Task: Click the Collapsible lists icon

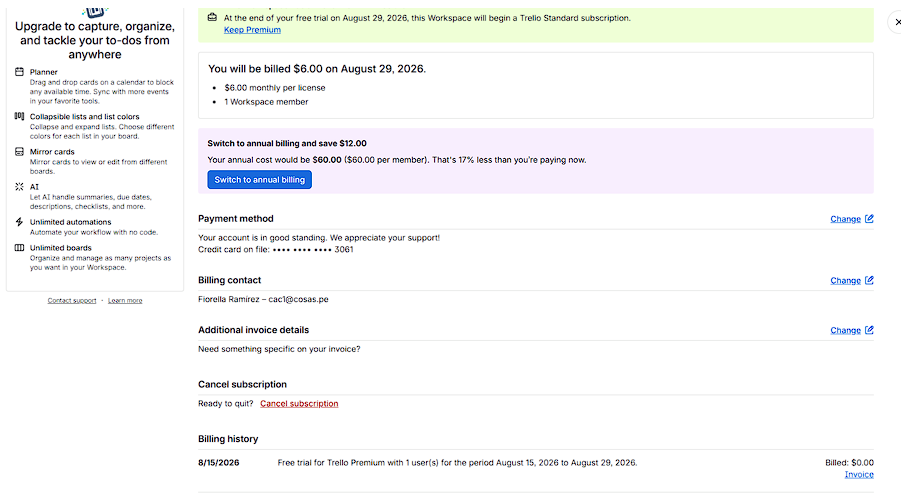Action: coord(19,116)
